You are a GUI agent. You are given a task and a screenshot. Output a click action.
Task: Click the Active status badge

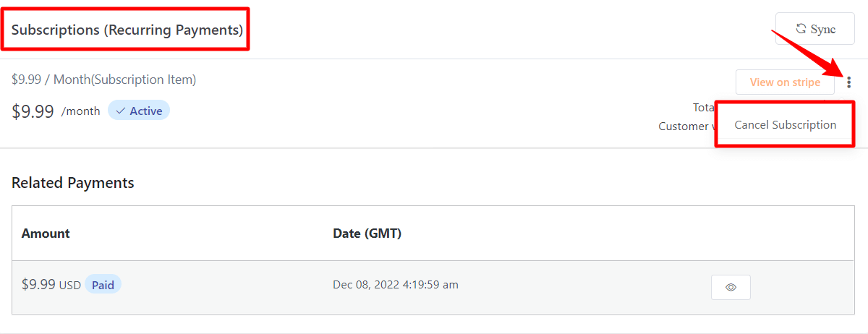(139, 111)
